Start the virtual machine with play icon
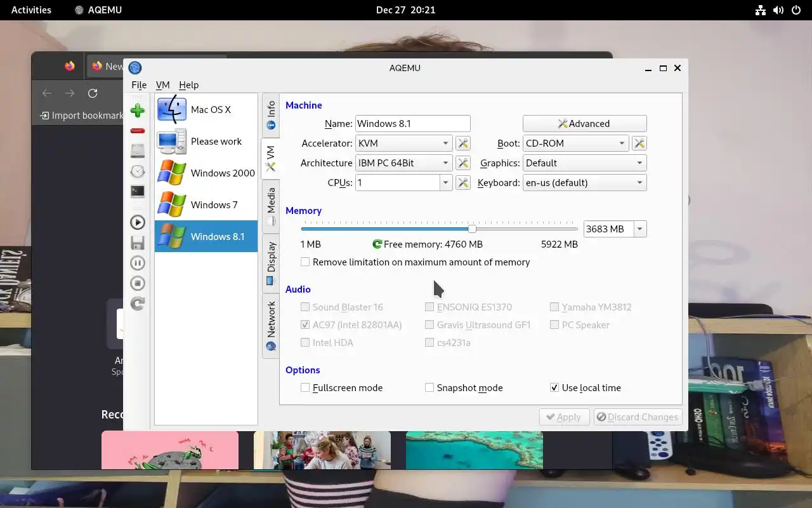The image size is (812, 508). tap(138, 222)
